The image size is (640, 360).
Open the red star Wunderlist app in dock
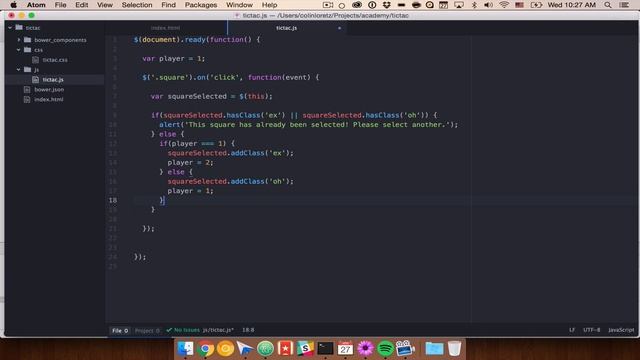pyautogui.click(x=285, y=349)
